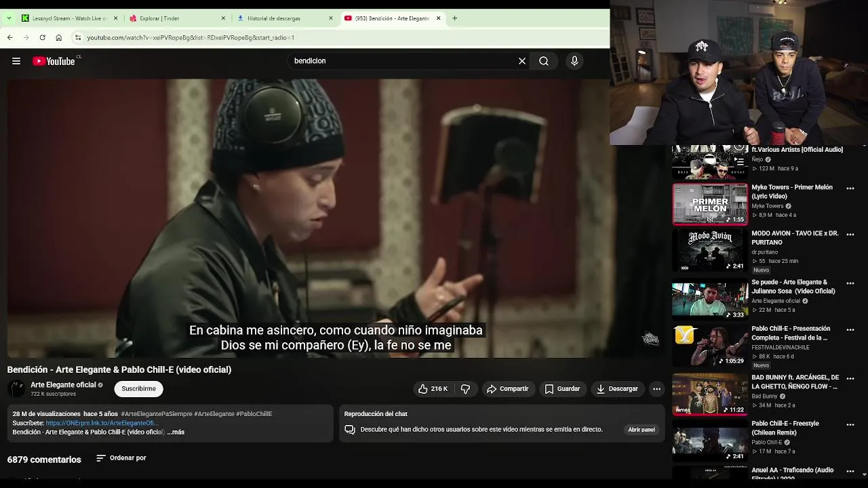Open options menu for 'Se puede' video
Screen dimensions: 868x488
click(x=850, y=283)
